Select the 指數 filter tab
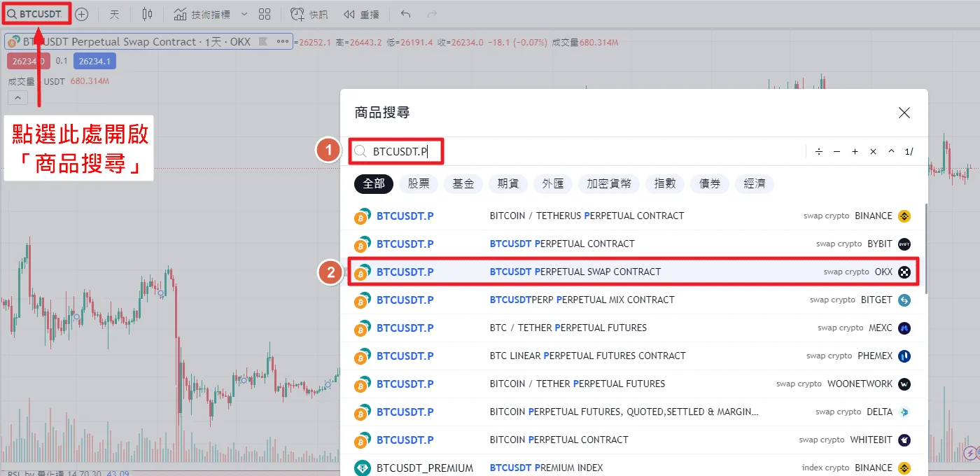 click(665, 183)
